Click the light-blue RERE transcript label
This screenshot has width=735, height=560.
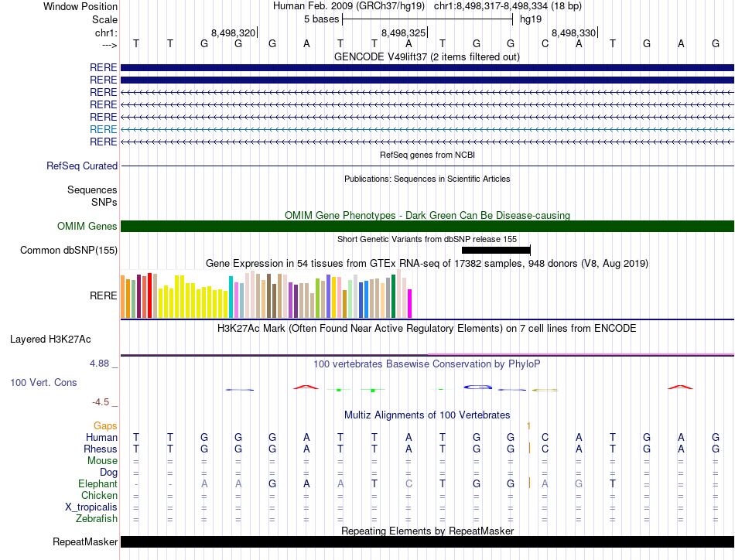point(103,129)
